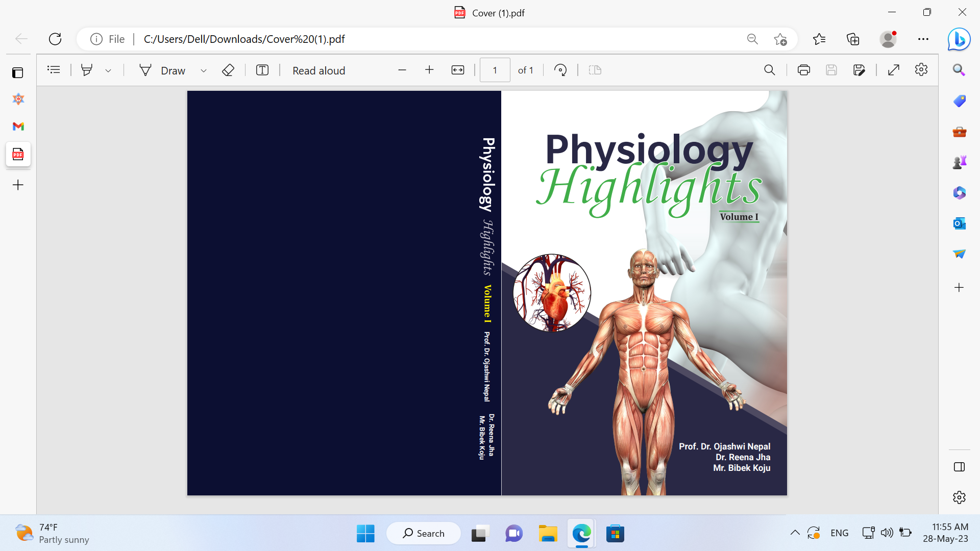
Task: Toggle the page view layout icon
Action: (595, 70)
